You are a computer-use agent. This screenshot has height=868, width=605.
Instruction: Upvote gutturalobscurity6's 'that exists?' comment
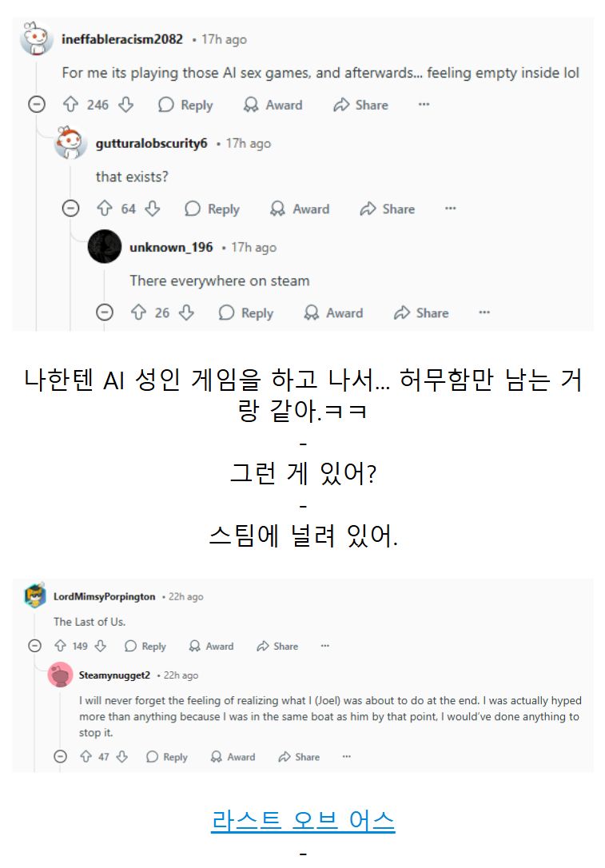pos(104,208)
